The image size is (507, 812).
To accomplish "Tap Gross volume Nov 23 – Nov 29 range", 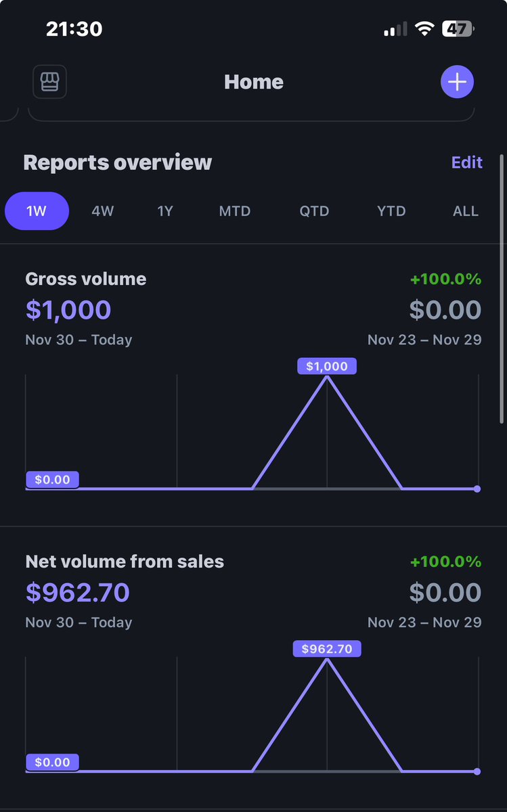I will pos(424,340).
